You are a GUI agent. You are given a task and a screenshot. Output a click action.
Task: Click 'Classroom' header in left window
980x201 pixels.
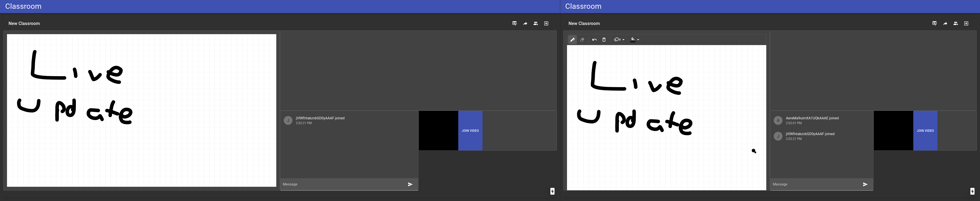click(23, 7)
